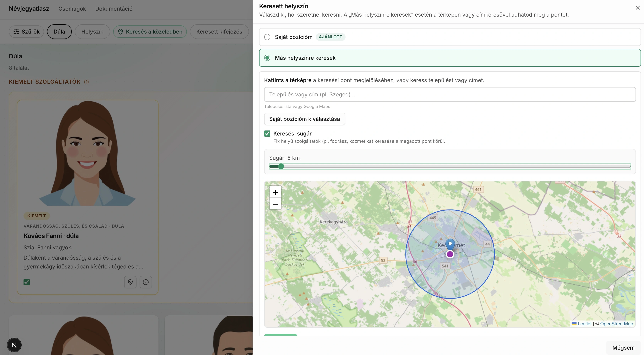Open Kovács Fanni profile photo
The height and width of the screenshot is (355, 644).
[88, 153]
